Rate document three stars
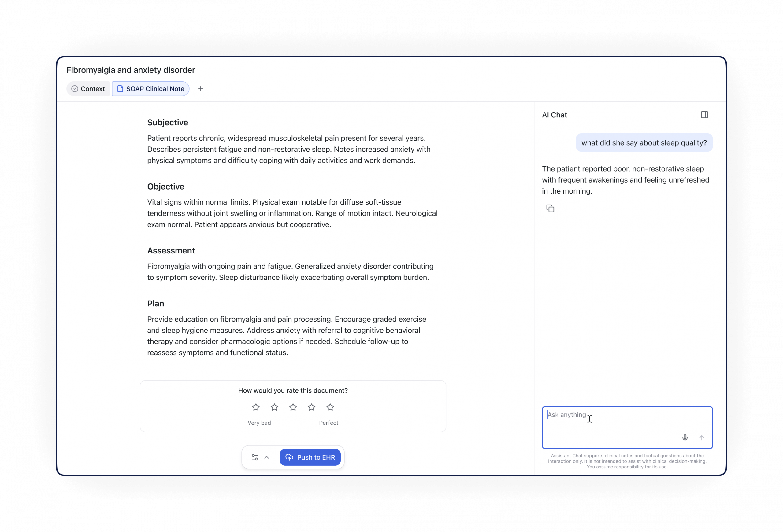 pyautogui.click(x=293, y=408)
